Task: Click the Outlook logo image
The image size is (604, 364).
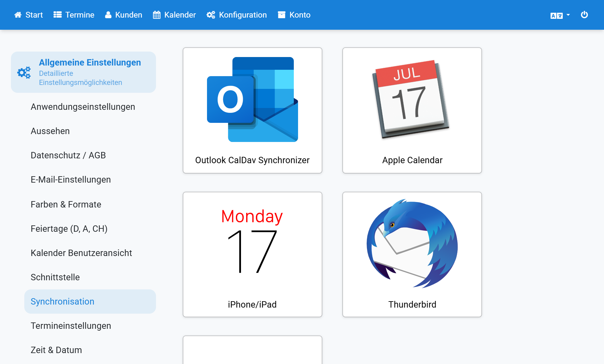Action: click(x=253, y=99)
